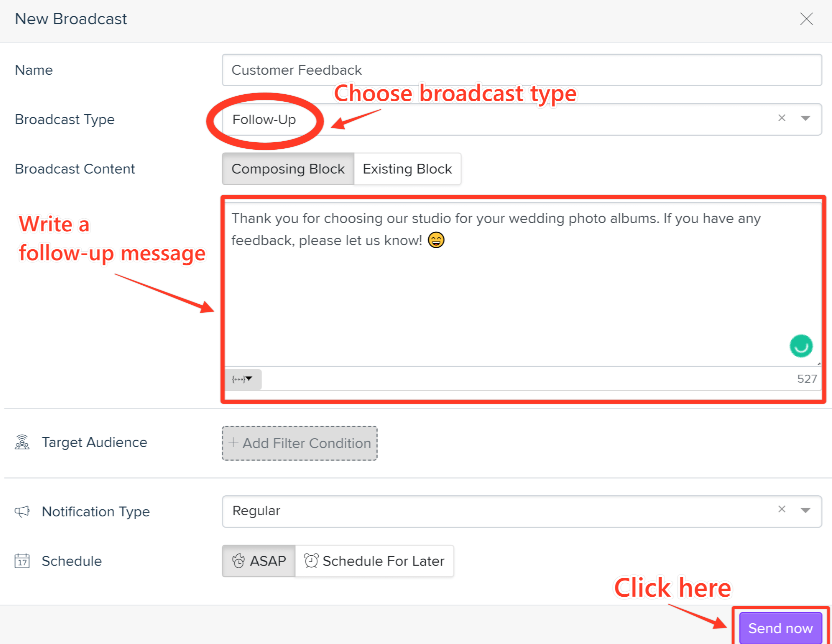Close the New Broadcast dialog
Image resolution: width=832 pixels, height=644 pixels.
click(x=806, y=19)
